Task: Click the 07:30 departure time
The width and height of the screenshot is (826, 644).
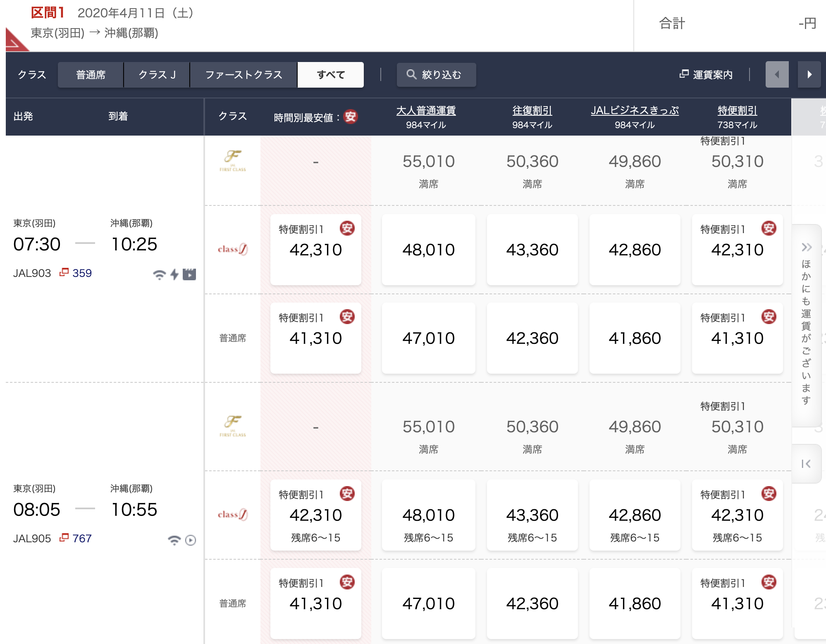Action: click(x=37, y=244)
